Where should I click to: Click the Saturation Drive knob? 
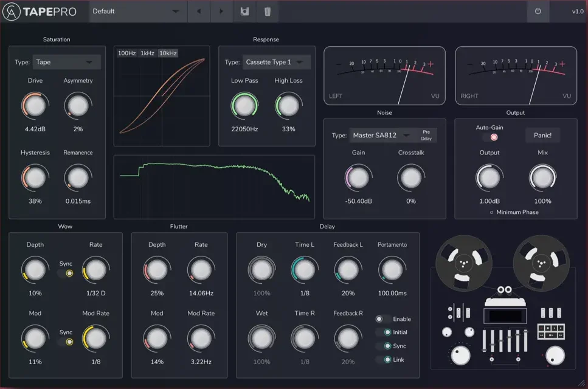coord(35,106)
